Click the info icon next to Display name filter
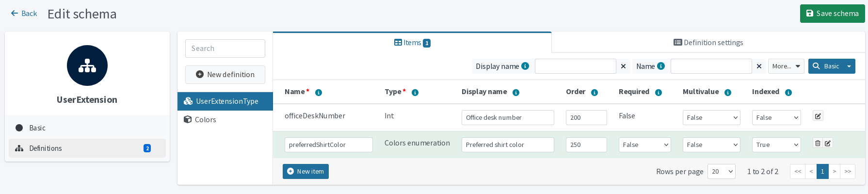This screenshot has width=868, height=194. click(525, 66)
